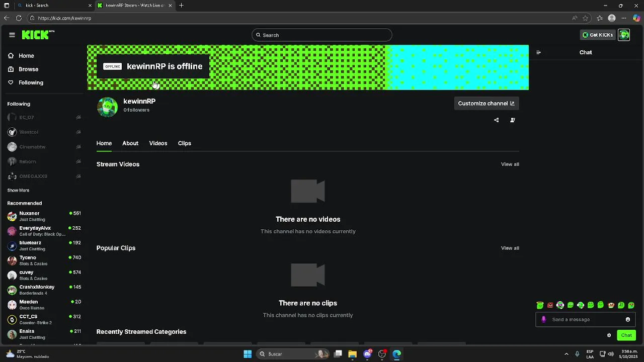Reload the page in browser
Image resolution: width=644 pixels, height=362 pixels.
tap(19, 18)
